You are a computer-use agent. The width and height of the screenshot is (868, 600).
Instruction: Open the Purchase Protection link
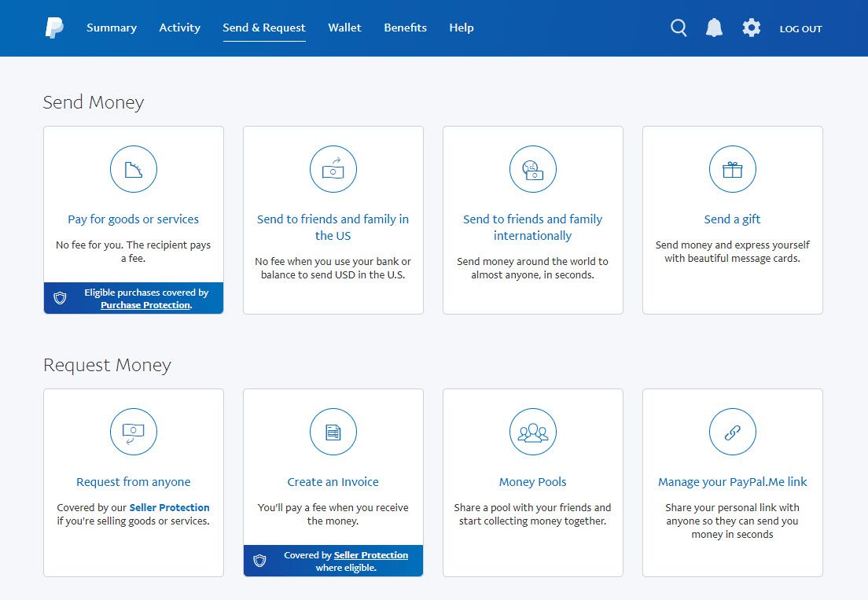pyautogui.click(x=145, y=305)
